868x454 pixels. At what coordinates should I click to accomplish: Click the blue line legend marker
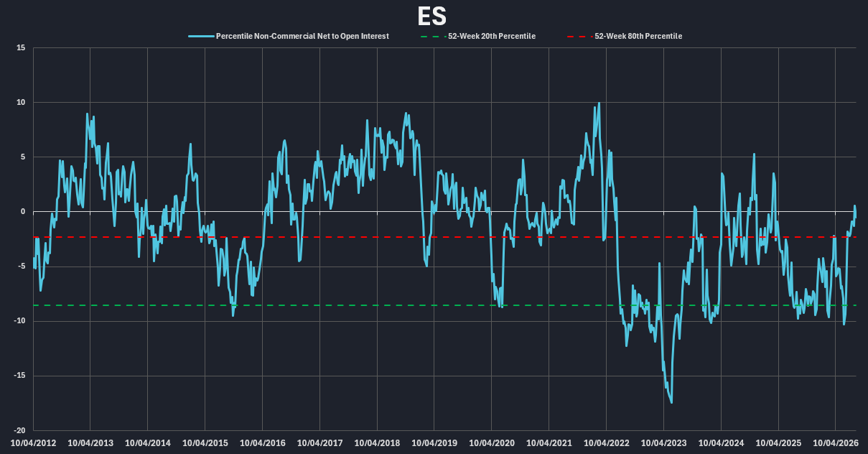click(201, 36)
